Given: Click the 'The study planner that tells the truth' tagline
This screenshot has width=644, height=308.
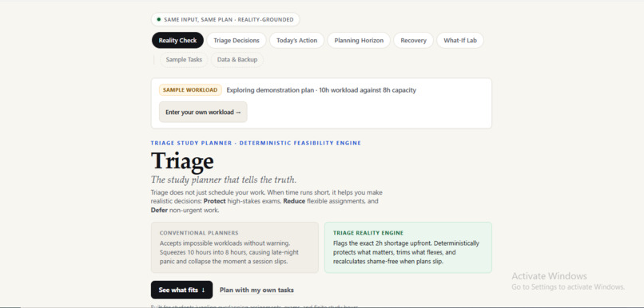Looking at the screenshot, I should (224, 180).
